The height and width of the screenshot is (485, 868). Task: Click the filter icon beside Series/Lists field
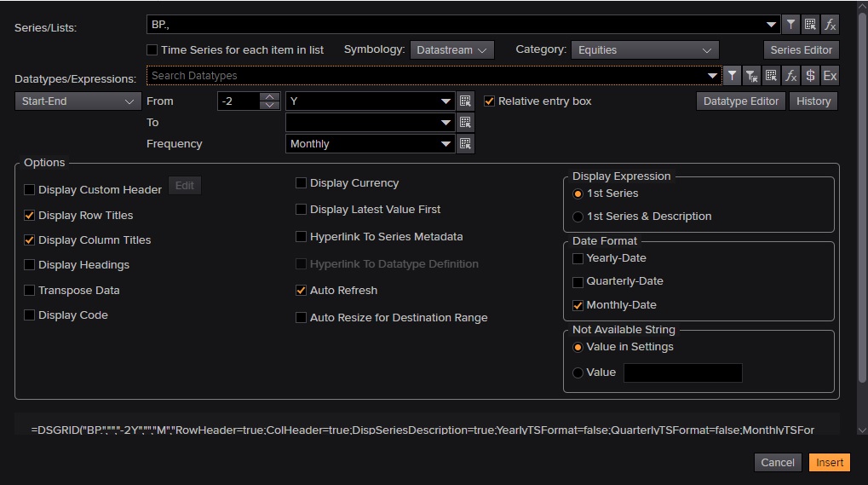(790, 25)
